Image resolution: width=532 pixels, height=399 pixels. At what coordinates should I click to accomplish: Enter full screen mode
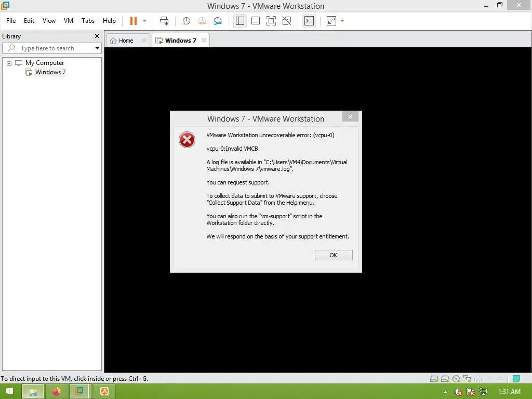[271, 21]
